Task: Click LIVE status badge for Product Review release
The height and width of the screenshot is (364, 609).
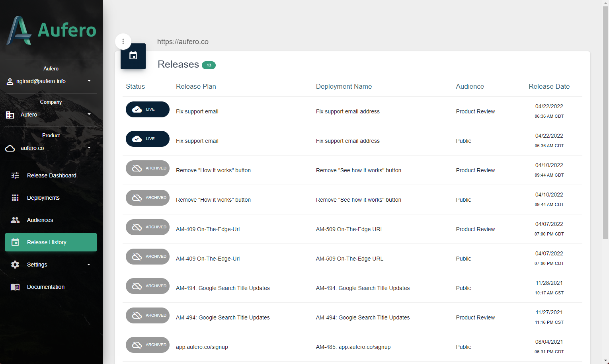Action: 147,109
